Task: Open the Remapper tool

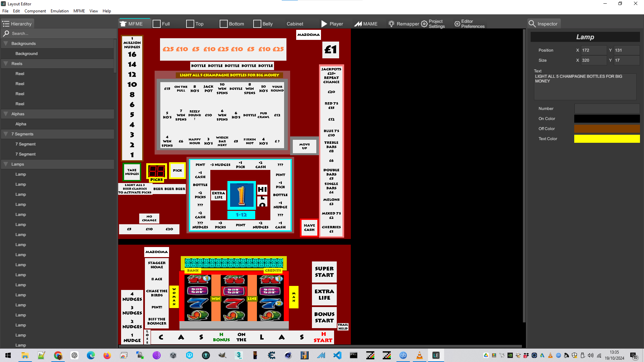Action: 404,24
